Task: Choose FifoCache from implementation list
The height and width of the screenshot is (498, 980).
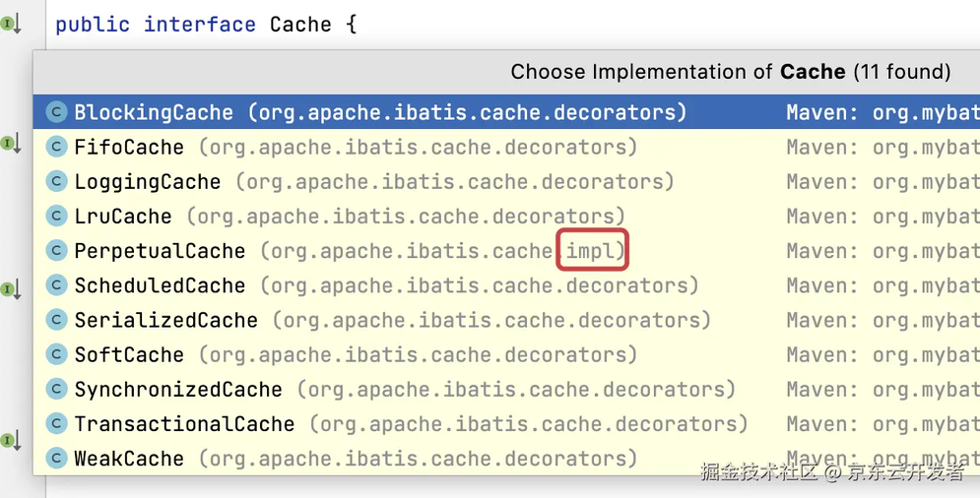Action: (x=506, y=147)
